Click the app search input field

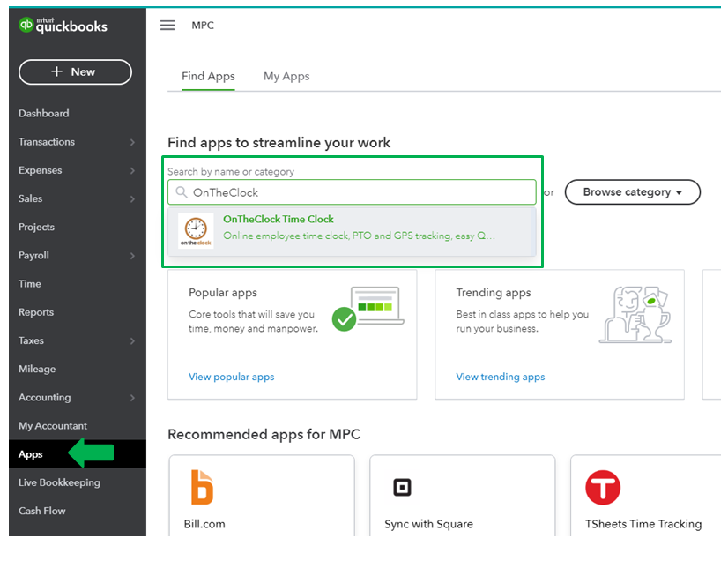(x=352, y=192)
